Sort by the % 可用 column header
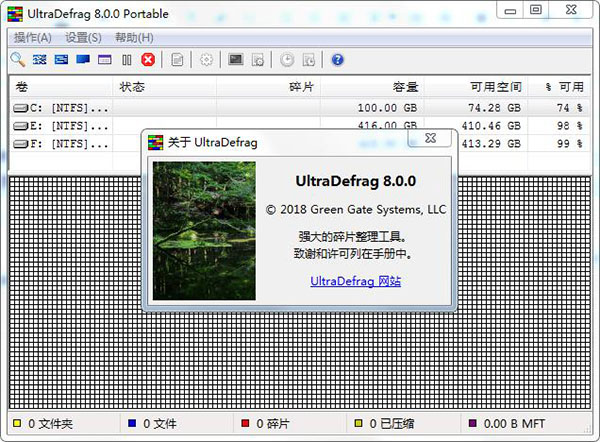Image resolution: width=600 pixels, height=442 pixels. [559, 87]
